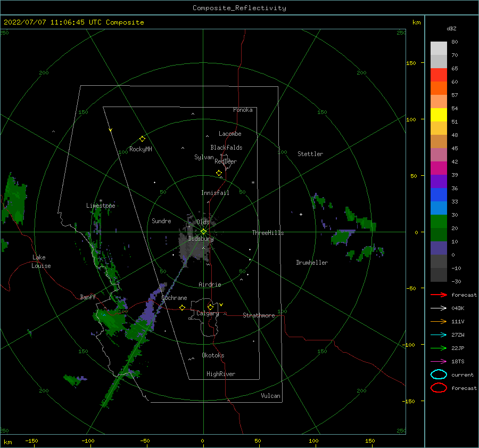479x448 pixels.
Task: Click the Didsbury town label
Action: [201, 239]
